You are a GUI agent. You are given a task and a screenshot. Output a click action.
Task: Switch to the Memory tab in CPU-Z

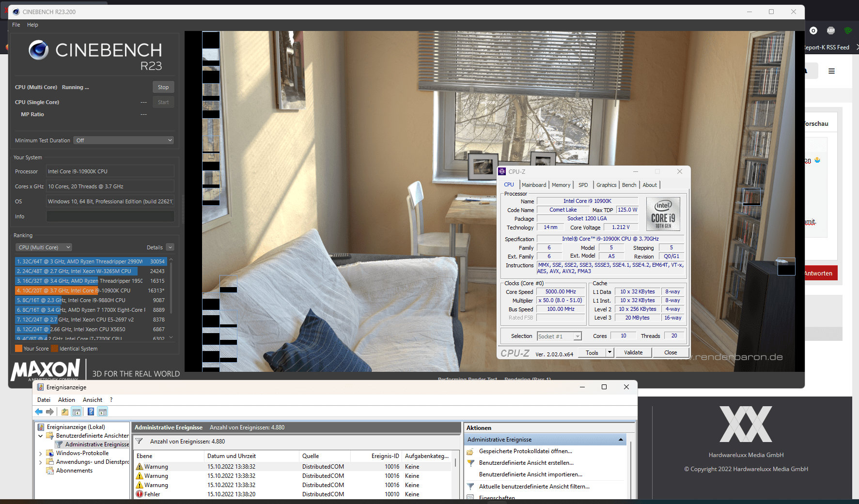(561, 185)
